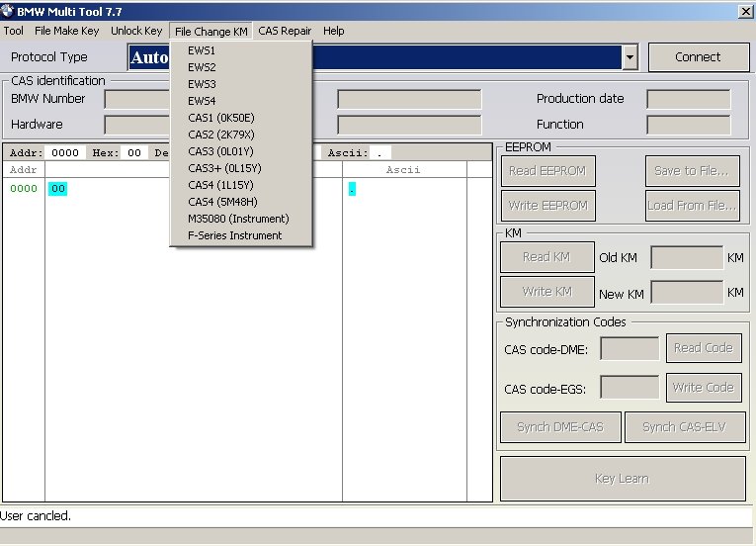756x546 pixels.
Task: Click the Write Code button
Action: click(x=704, y=388)
